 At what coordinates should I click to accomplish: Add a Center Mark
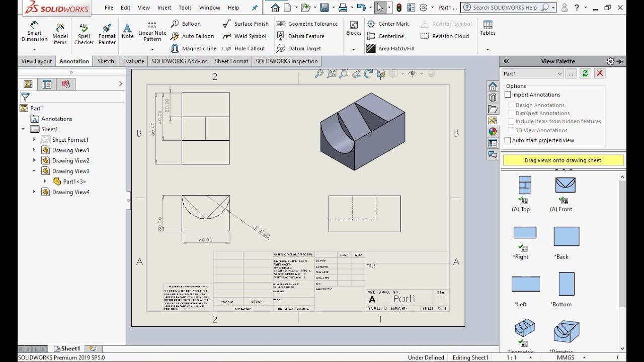[x=387, y=24]
